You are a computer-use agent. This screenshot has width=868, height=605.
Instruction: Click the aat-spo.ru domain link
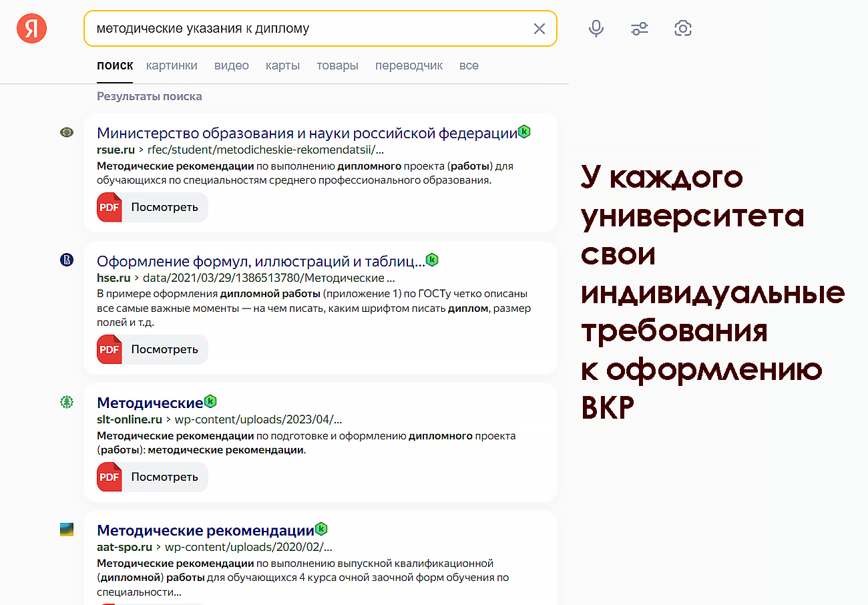pyautogui.click(x=125, y=548)
